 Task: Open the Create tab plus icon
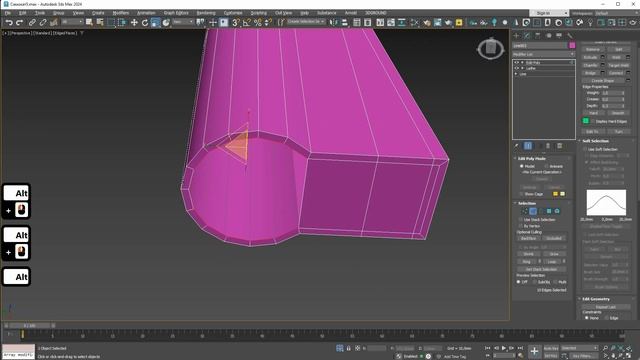tap(516, 36)
